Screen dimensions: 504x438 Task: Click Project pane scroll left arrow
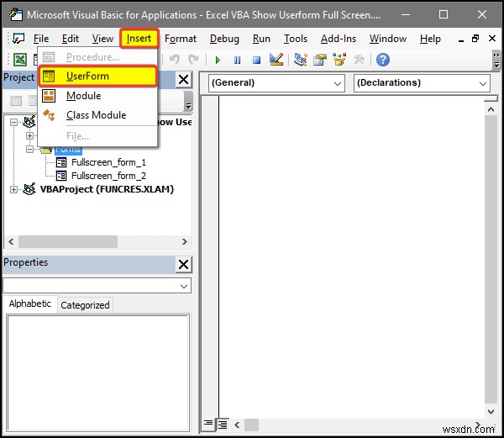click(11, 241)
